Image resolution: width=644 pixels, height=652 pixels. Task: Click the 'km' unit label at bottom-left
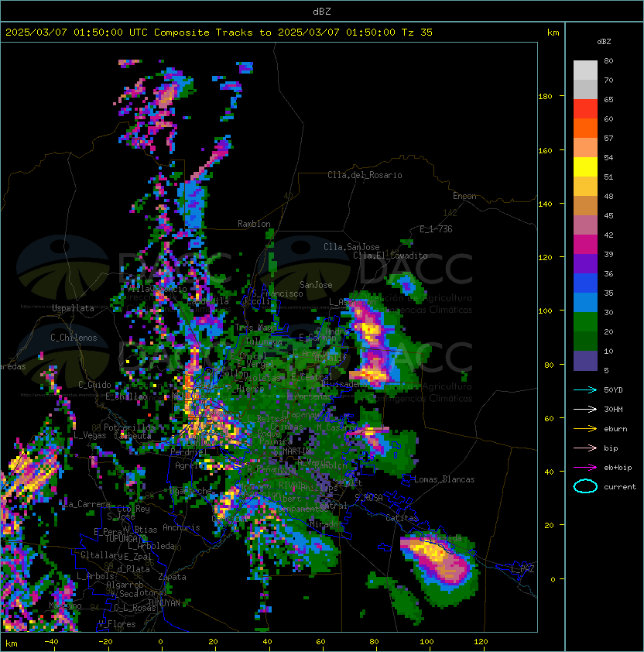pos(12,643)
